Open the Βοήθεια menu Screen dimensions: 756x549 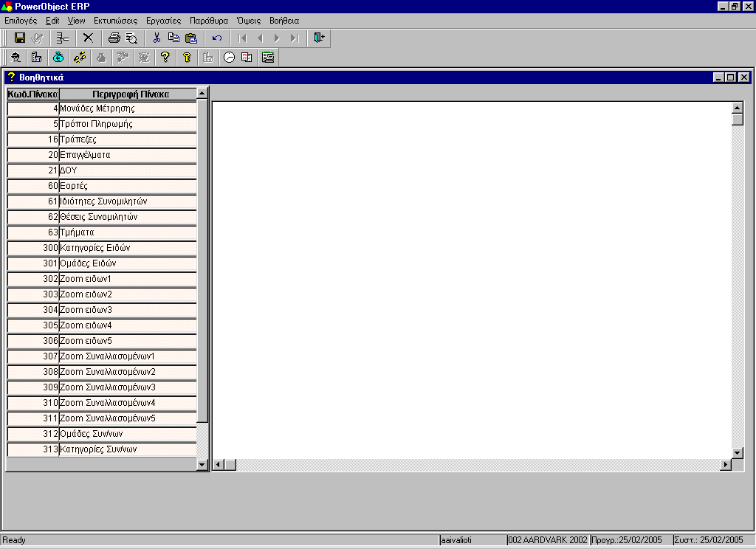tap(284, 21)
